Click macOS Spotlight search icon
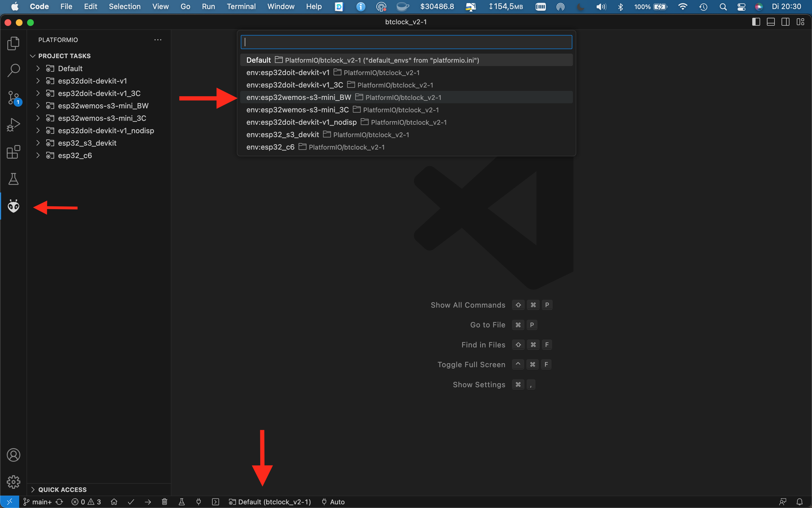 pos(723,7)
